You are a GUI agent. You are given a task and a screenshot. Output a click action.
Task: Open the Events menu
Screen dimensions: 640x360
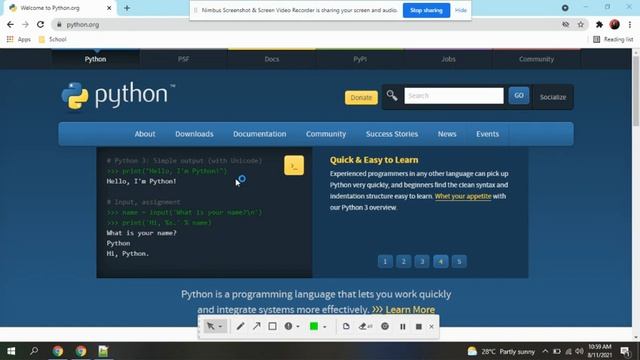pyautogui.click(x=487, y=134)
